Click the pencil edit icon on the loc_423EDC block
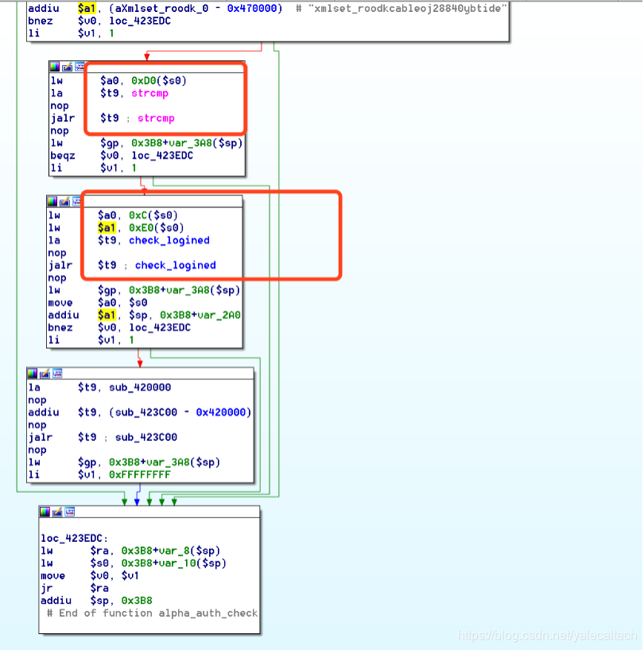Screen dimensions: 644x650 coord(57,512)
